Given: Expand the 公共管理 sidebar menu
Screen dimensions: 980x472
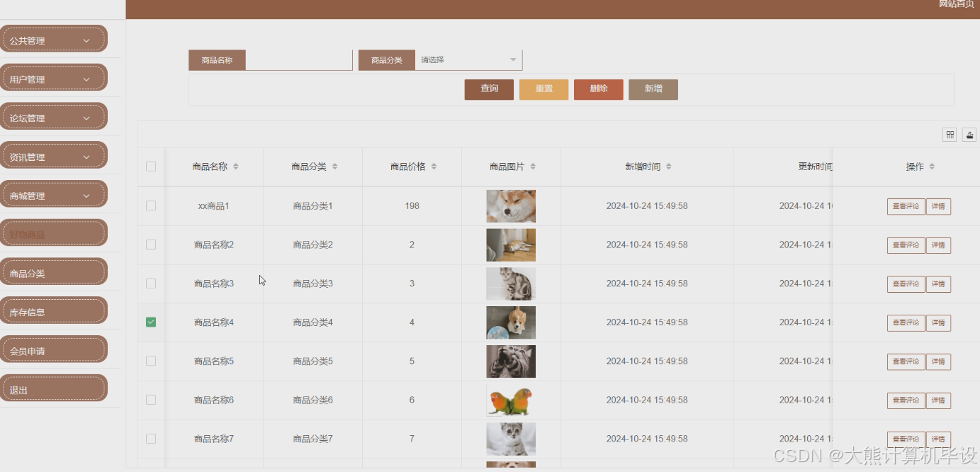Looking at the screenshot, I should [52, 40].
